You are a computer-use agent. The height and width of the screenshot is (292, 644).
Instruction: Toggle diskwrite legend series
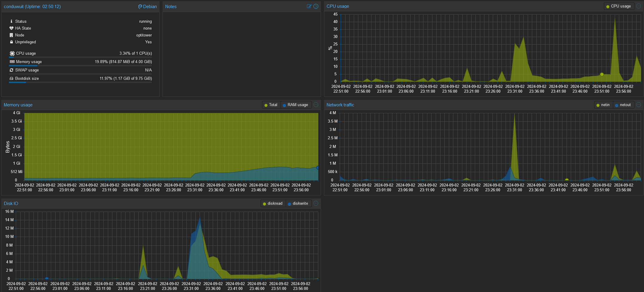298,204
